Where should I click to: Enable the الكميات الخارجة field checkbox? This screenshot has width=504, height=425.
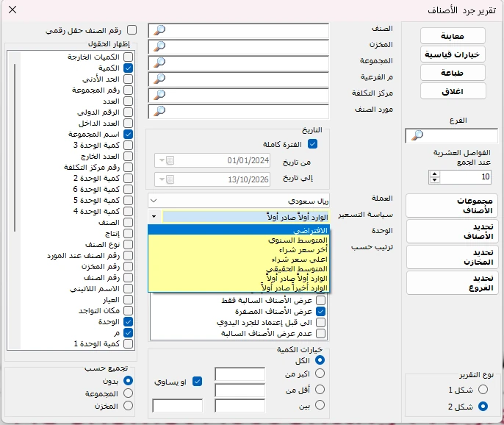click(129, 57)
